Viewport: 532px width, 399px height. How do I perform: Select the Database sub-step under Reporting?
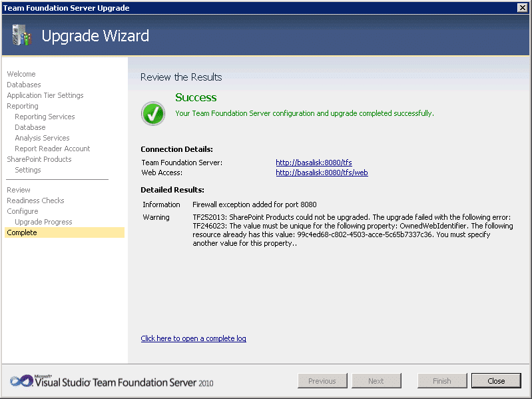30,127
